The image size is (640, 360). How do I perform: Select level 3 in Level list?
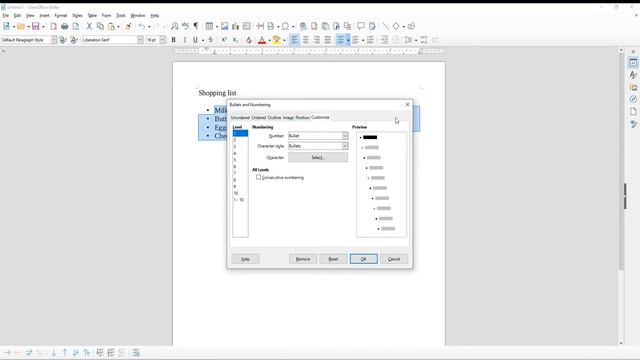pos(240,147)
